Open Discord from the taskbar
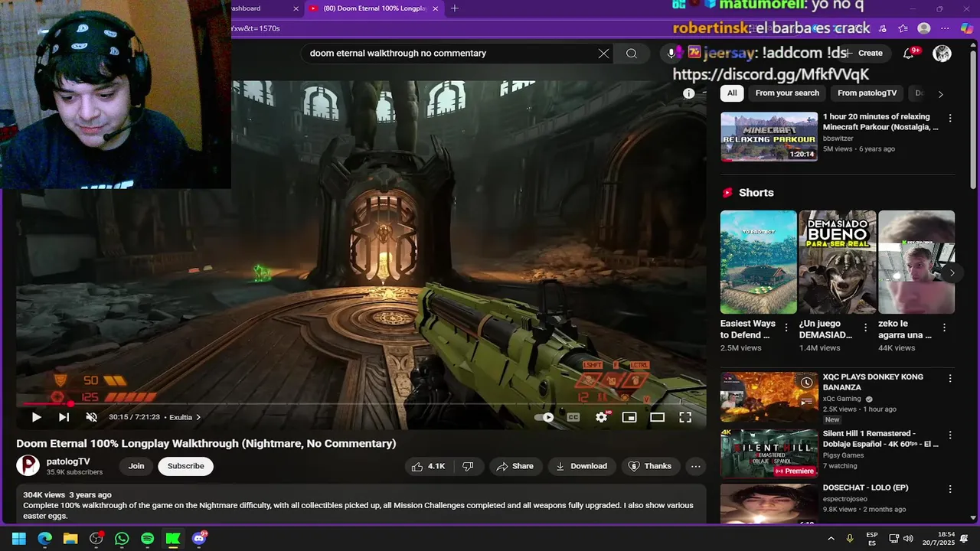Viewport: 980px width, 551px height. coord(199,539)
